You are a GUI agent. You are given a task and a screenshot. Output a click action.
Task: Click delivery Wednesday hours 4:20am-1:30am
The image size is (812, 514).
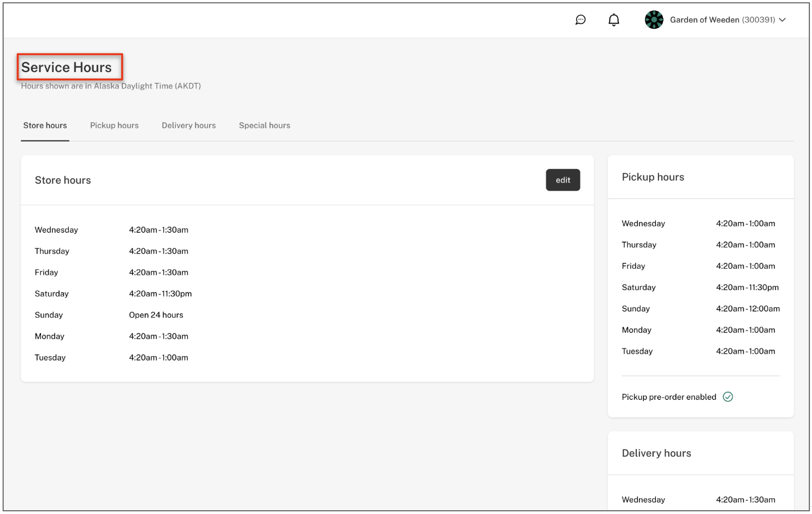tap(746, 500)
